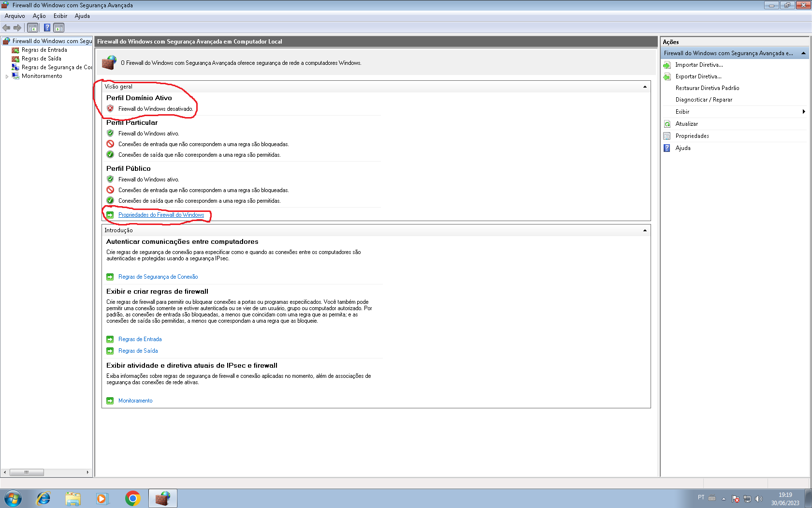Open the Windows Start menu
Screen dimensions: 812x508
(x=13, y=498)
